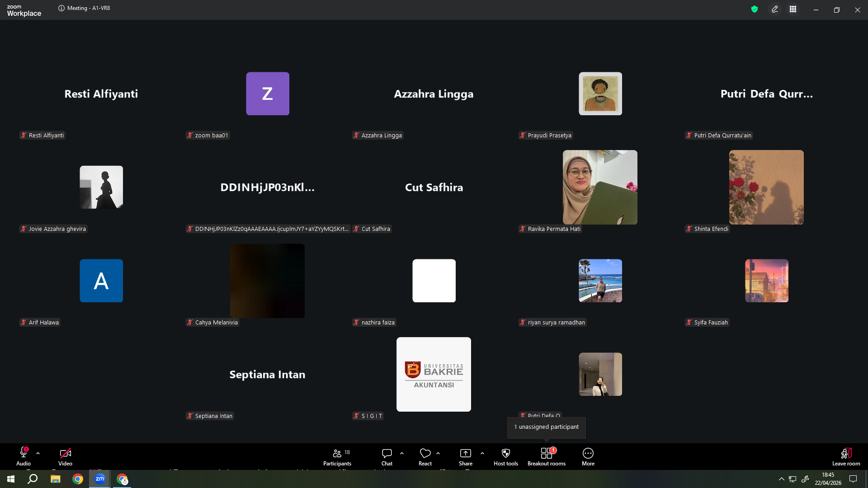
Task: Show meeting info for Meeting - A1-VR8
Action: pos(61,8)
